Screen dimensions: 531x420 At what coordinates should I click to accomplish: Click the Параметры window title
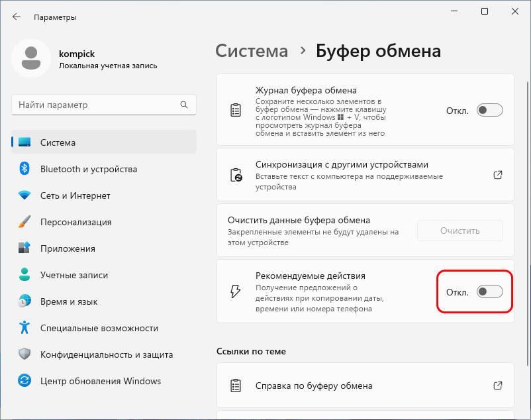coord(55,17)
